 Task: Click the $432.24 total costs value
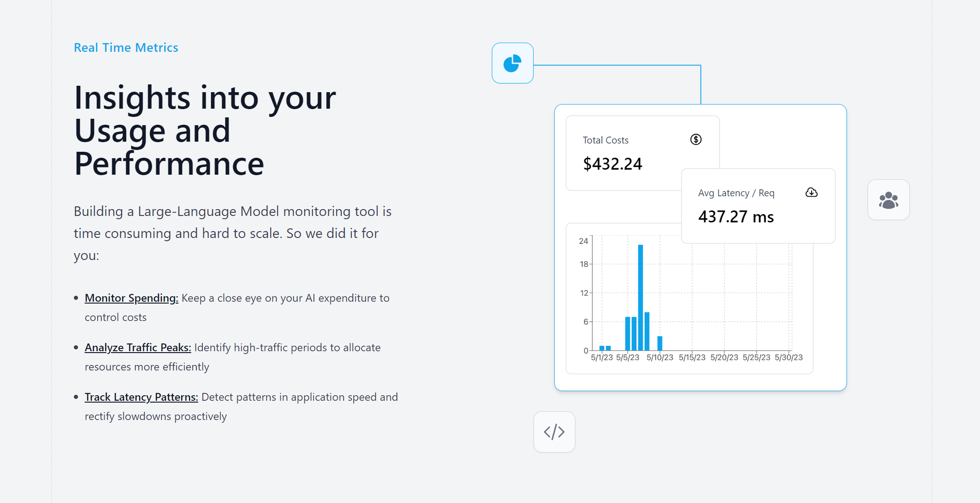[x=612, y=164]
